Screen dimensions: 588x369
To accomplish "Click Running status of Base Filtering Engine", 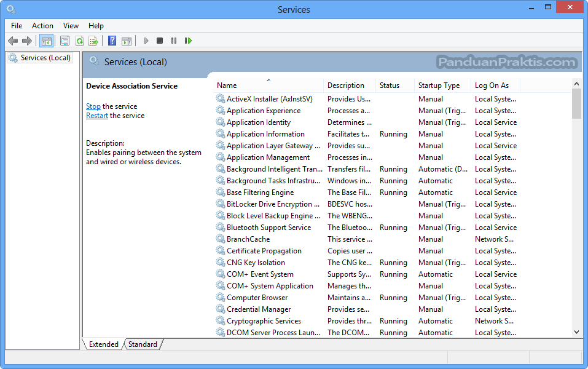I will (393, 192).
